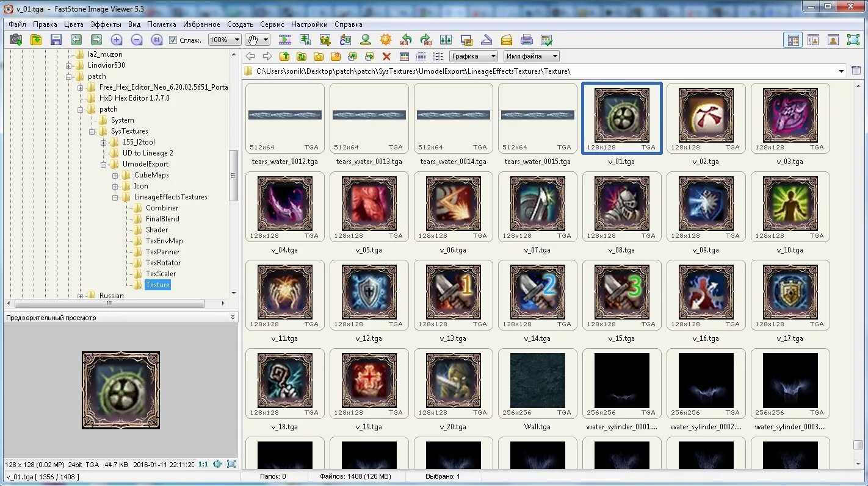Viewport: 868px width, 486px height.
Task: Expand the Lindvior530 folder node
Action: (70, 65)
